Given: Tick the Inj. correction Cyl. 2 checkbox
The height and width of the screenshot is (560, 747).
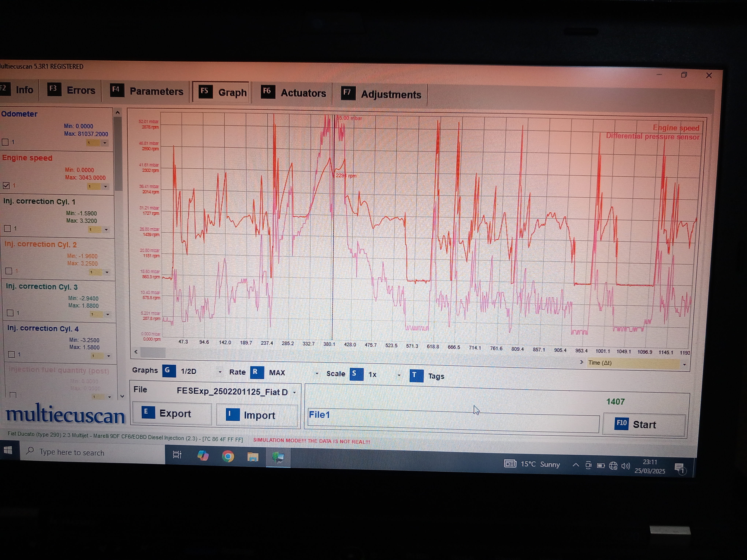Looking at the screenshot, I should pos(9,271).
